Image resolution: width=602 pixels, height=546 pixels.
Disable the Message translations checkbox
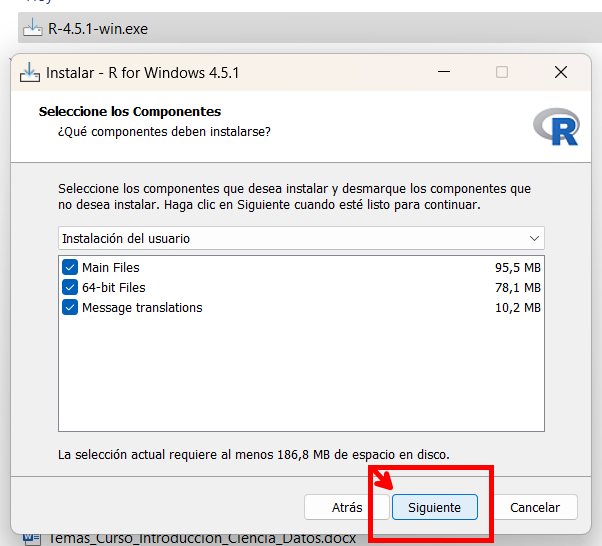[70, 307]
